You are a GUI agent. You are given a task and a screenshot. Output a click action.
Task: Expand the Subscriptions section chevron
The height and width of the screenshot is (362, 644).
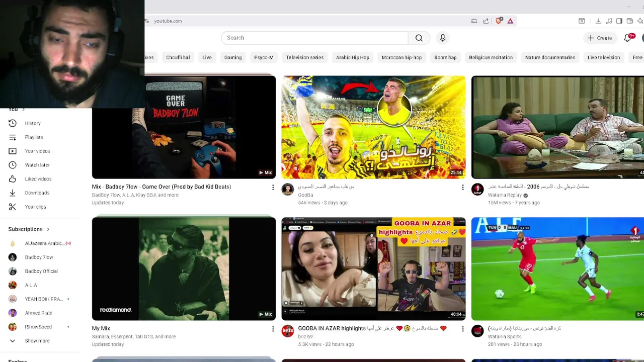point(48,229)
